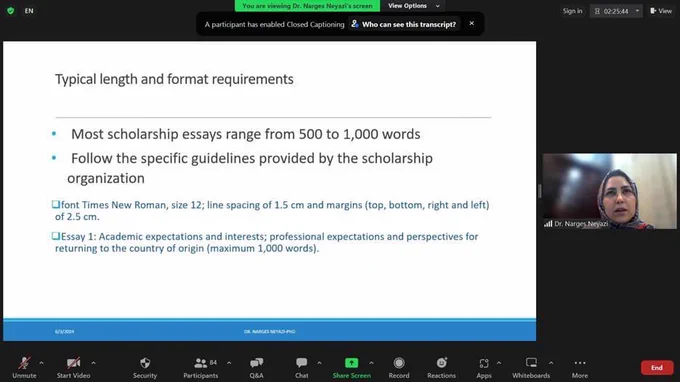The height and width of the screenshot is (382, 680).
Task: Select the EN language indicator
Action: pyautogui.click(x=29, y=11)
